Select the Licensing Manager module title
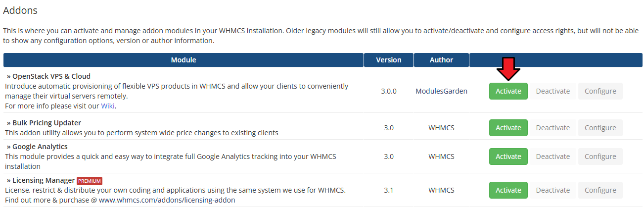The width and height of the screenshot is (644, 209). (43, 180)
